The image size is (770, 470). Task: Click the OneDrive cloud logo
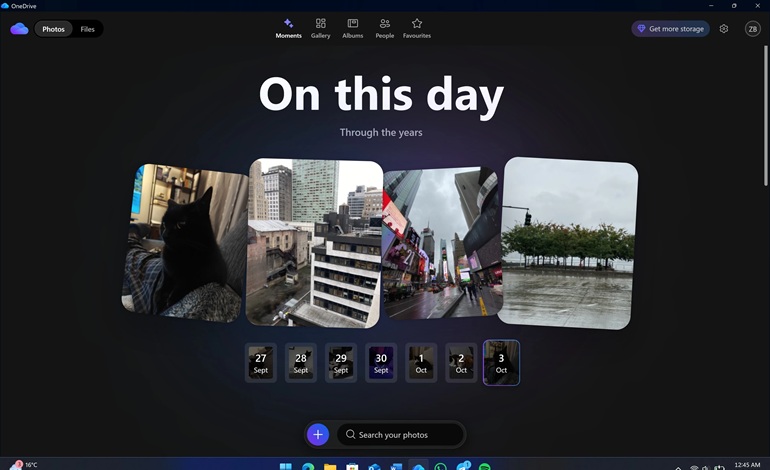(19, 29)
